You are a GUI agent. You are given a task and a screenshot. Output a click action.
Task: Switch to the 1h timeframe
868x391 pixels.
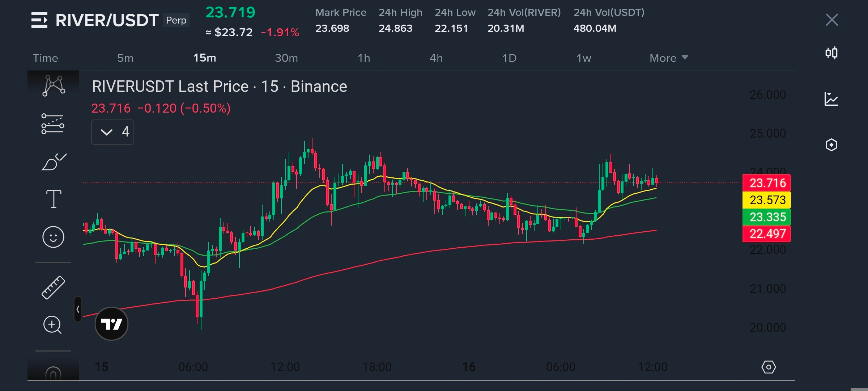[x=364, y=58]
